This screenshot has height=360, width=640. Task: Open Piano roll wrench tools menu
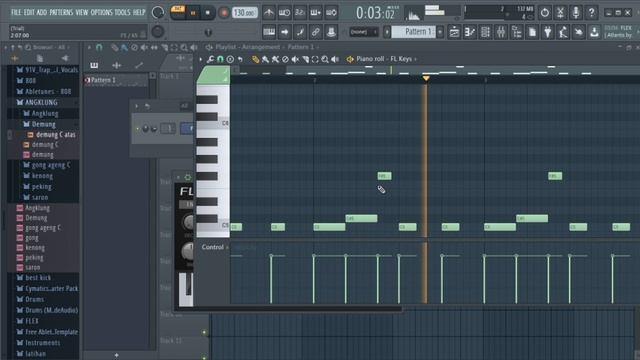pyautogui.click(x=210, y=59)
